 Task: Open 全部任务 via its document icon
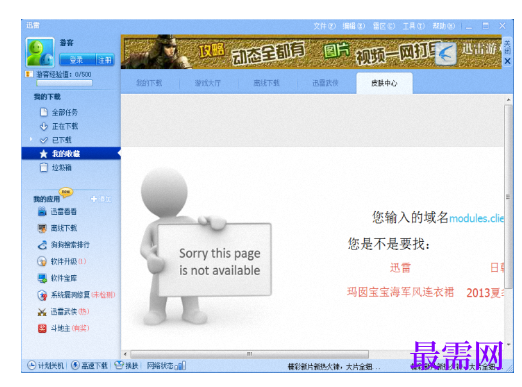[44, 112]
